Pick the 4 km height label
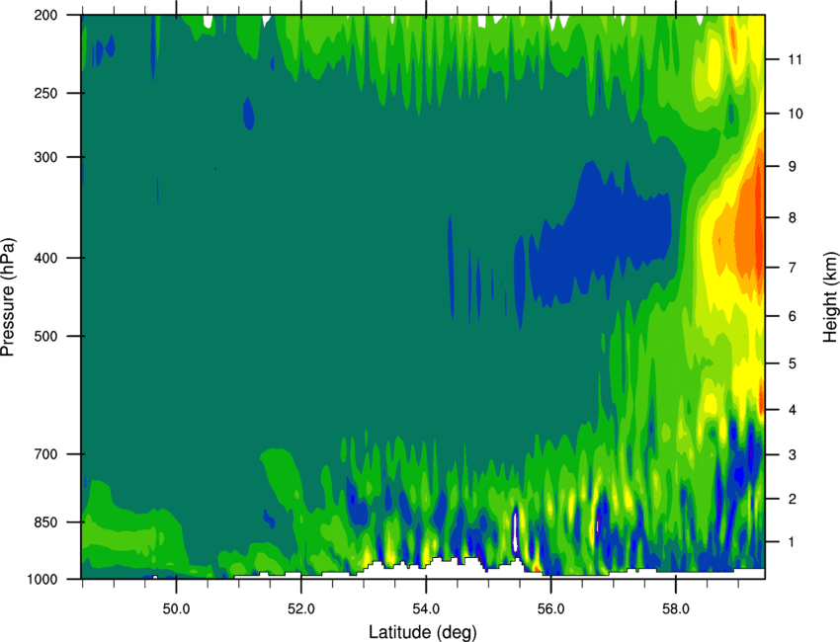This screenshot has height=642, width=840. tap(792, 410)
